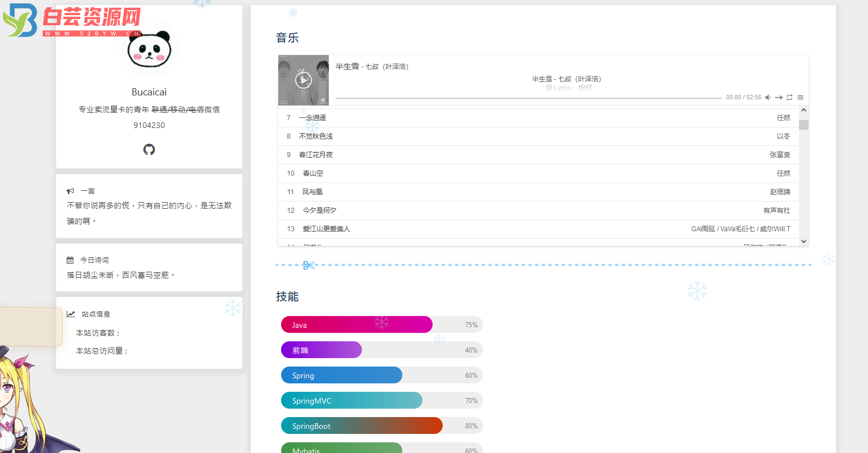Click the 前端 40% skill bar
The image size is (868, 453).
pos(382,350)
